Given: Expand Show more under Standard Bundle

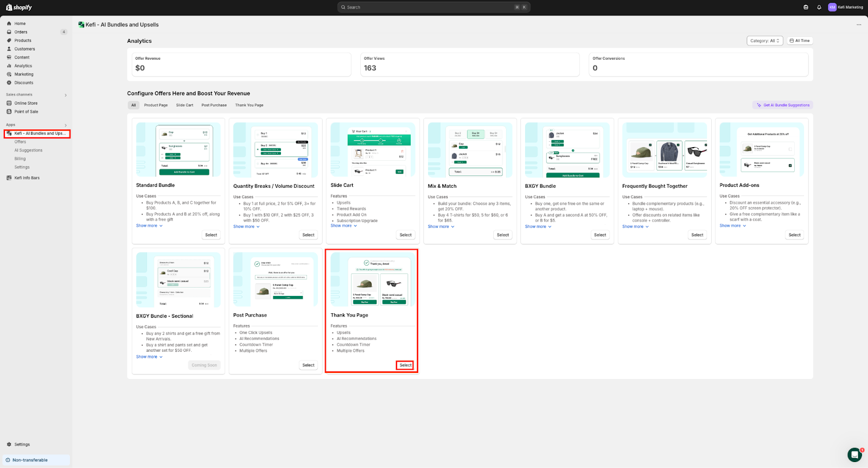Looking at the screenshot, I should [149, 226].
